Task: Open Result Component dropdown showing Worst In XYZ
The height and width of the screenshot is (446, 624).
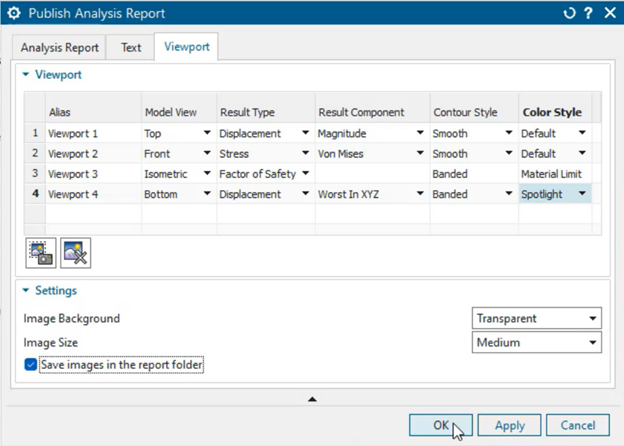Action: (x=420, y=194)
